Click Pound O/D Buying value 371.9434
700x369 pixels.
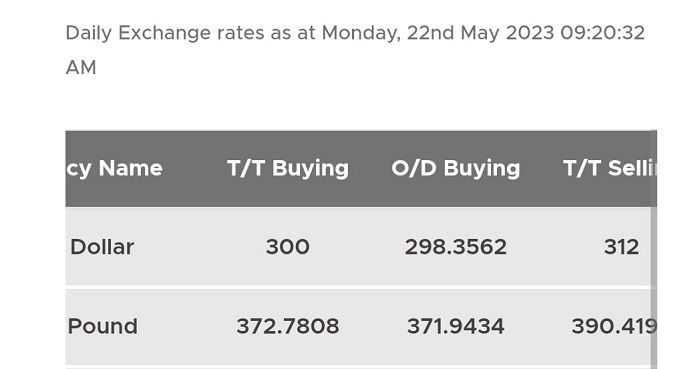coord(456,326)
